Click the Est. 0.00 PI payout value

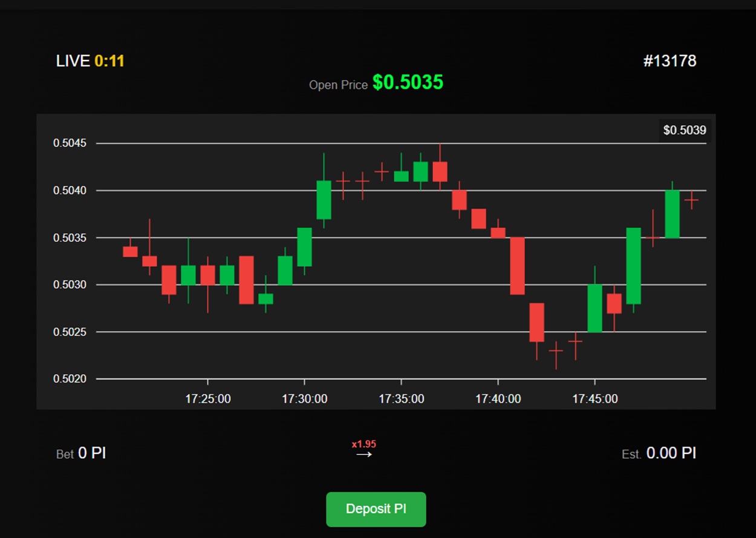(x=659, y=453)
